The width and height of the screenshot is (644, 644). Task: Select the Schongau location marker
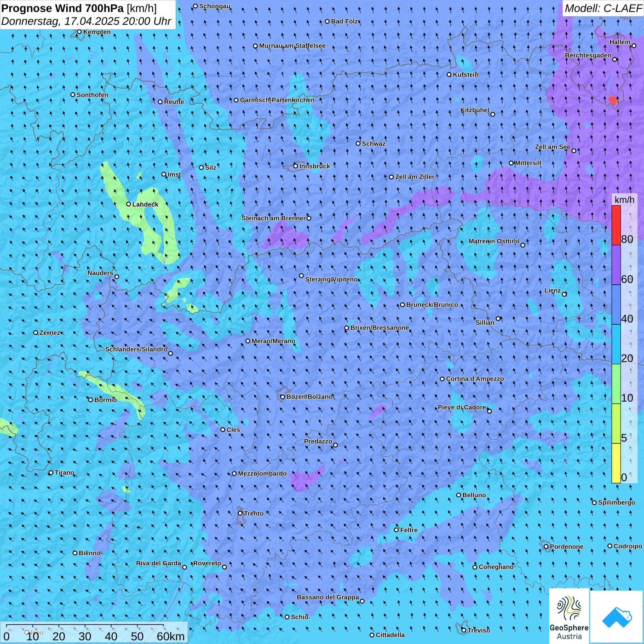tap(195, 6)
